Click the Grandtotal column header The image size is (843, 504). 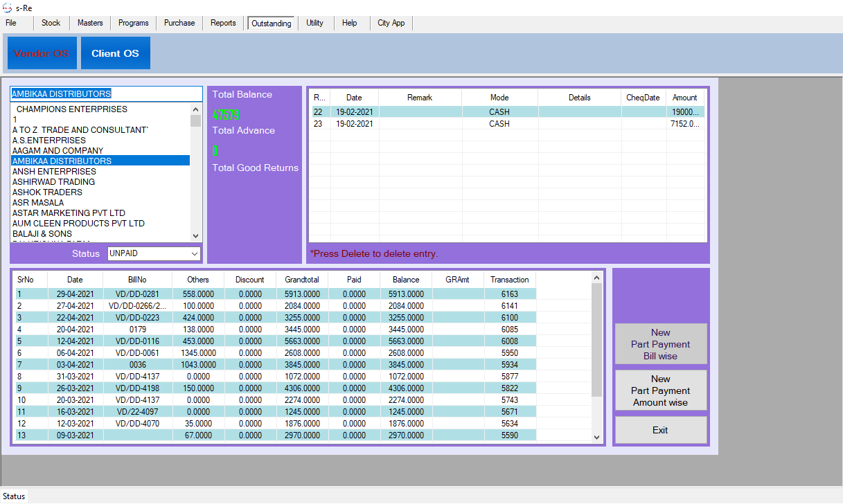coord(302,280)
